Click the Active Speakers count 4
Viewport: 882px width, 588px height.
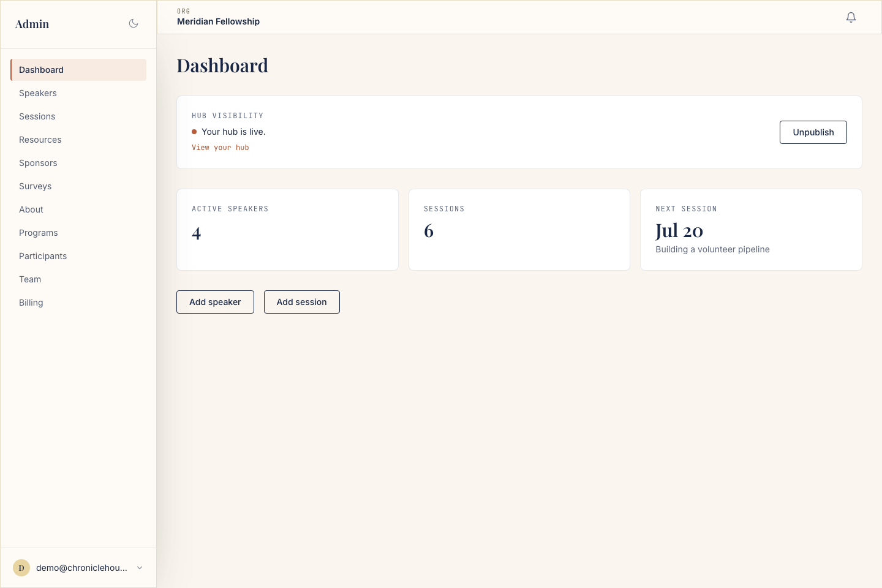196,233
